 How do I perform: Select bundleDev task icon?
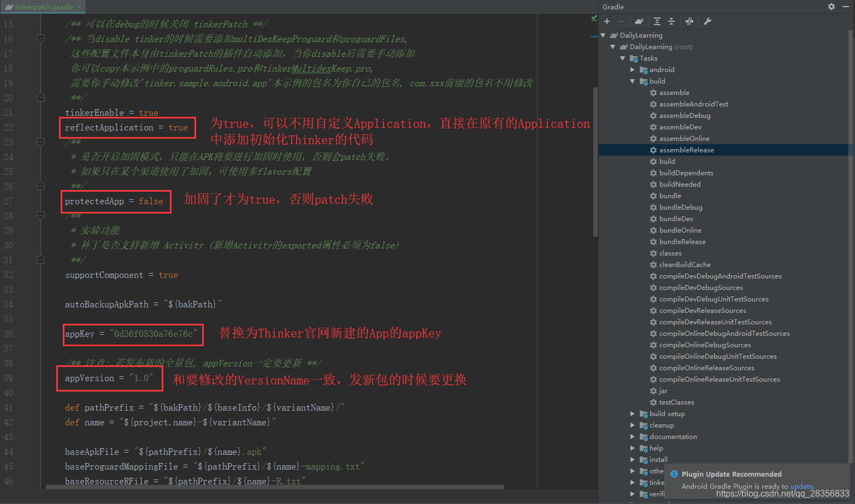[x=653, y=218]
